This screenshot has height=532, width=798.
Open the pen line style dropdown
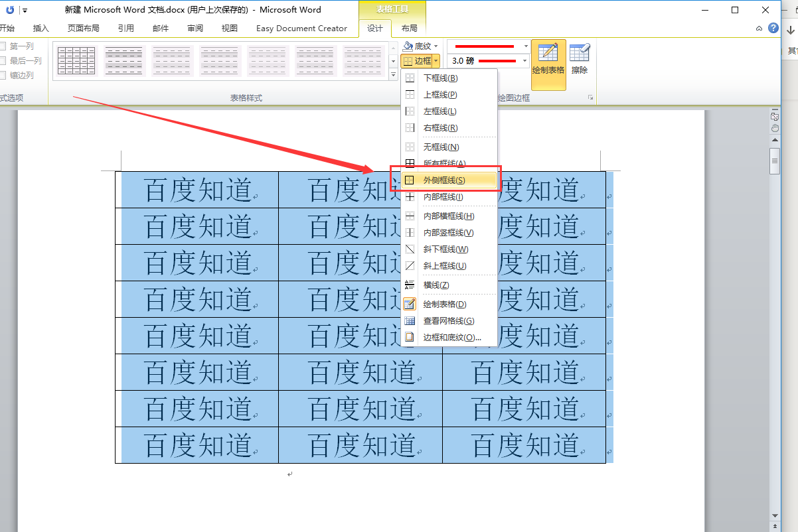click(526, 46)
